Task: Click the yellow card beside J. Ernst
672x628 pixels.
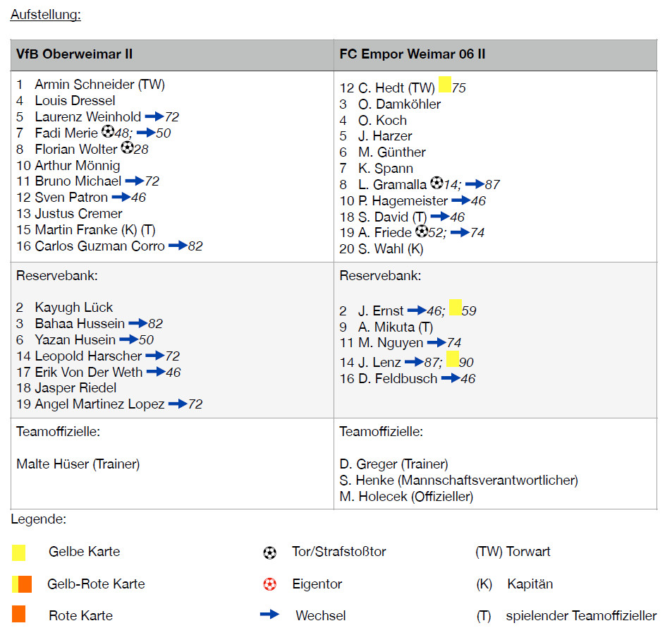Action: click(455, 308)
